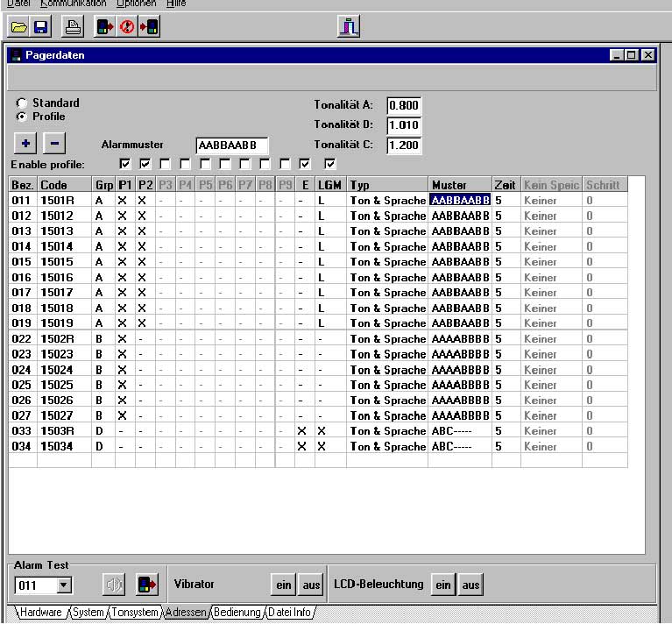Select the Standard radio button
672x624 pixels.
point(22,103)
